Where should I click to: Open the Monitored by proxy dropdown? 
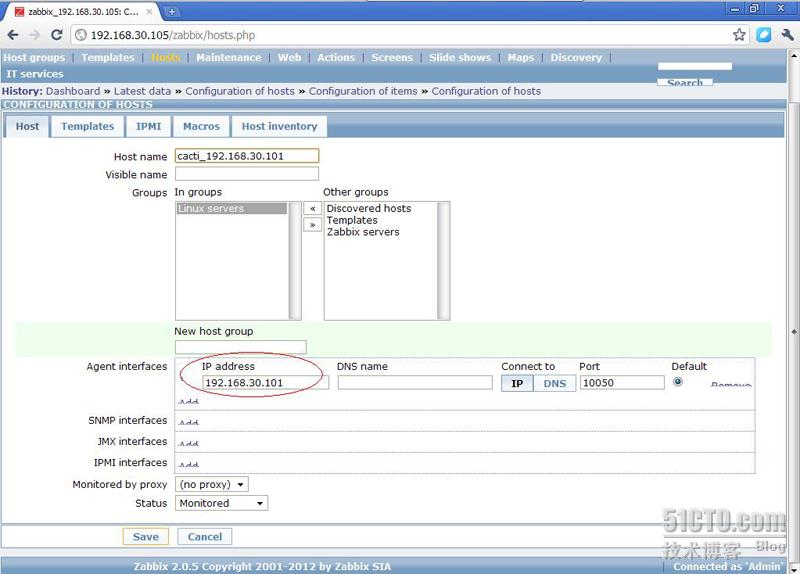[212, 484]
